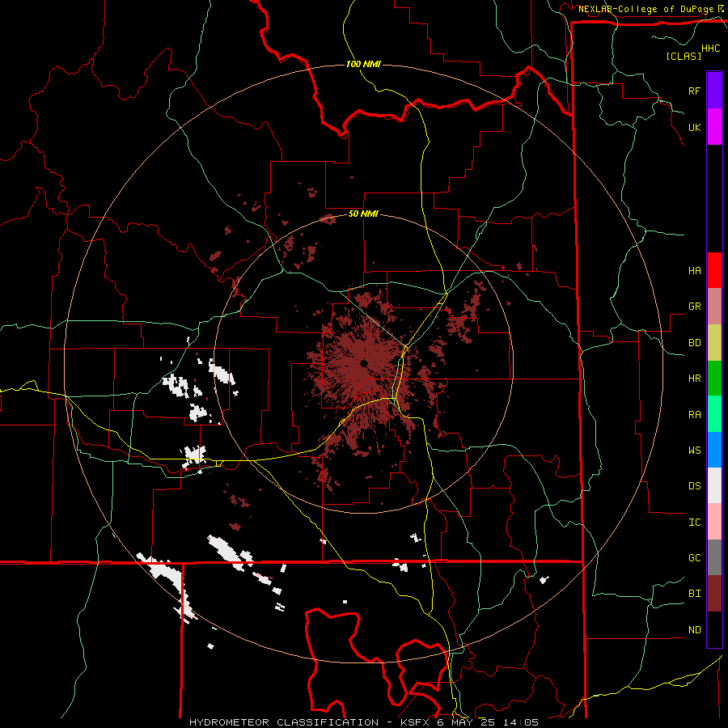Viewport: 728px width, 728px height.
Task: Click the IC legend label
Action: (694, 522)
